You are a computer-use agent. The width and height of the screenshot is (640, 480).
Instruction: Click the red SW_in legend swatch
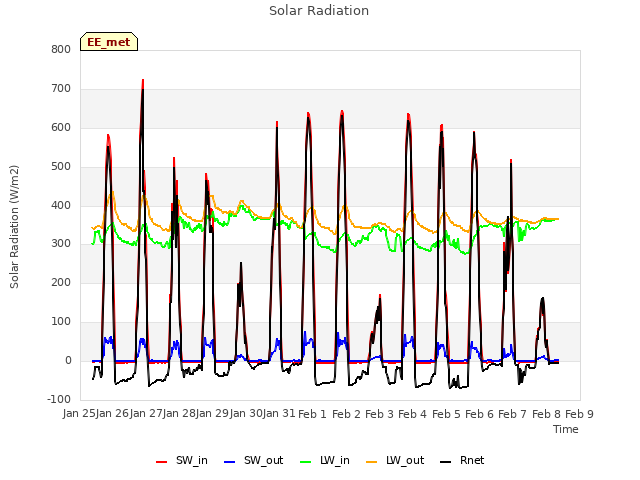(x=162, y=462)
